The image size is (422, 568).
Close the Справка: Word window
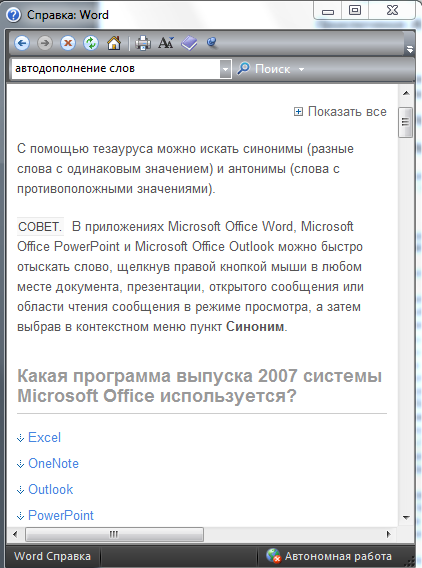point(392,11)
